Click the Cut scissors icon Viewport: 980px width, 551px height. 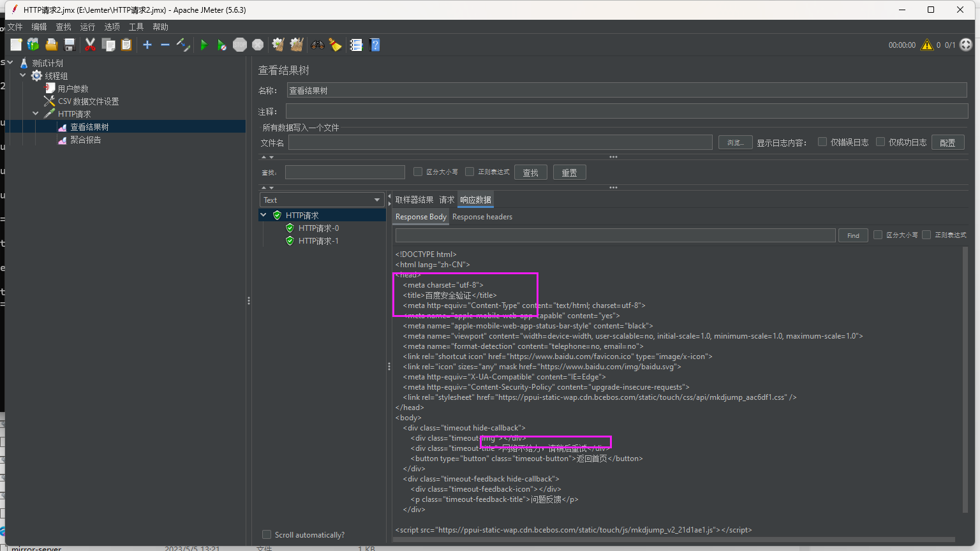click(90, 45)
